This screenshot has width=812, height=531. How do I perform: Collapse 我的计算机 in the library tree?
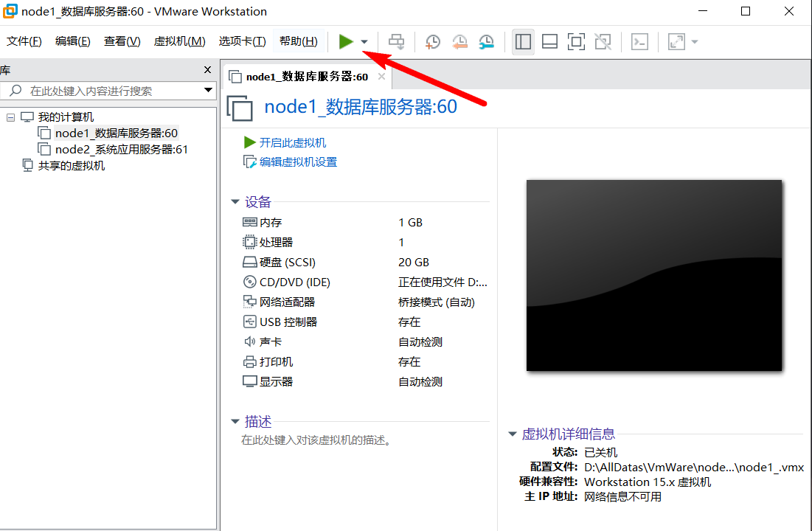pyautogui.click(x=10, y=117)
